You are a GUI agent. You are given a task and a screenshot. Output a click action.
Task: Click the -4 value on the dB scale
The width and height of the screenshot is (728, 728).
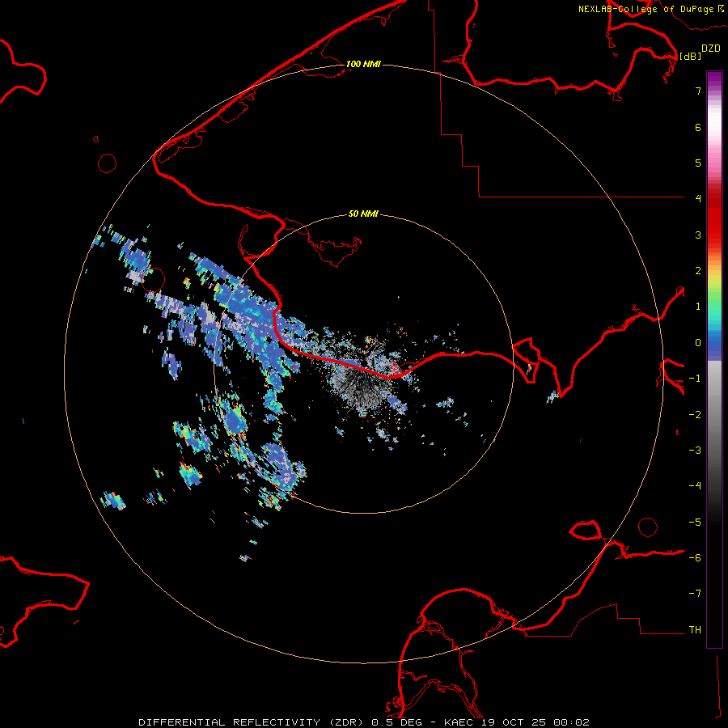point(695,486)
